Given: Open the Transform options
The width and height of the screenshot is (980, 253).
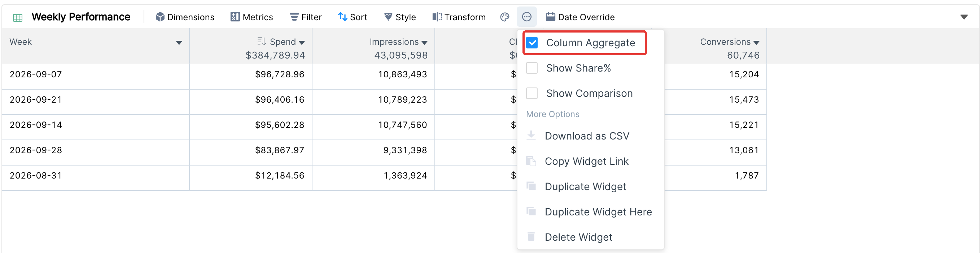Looking at the screenshot, I should (459, 17).
